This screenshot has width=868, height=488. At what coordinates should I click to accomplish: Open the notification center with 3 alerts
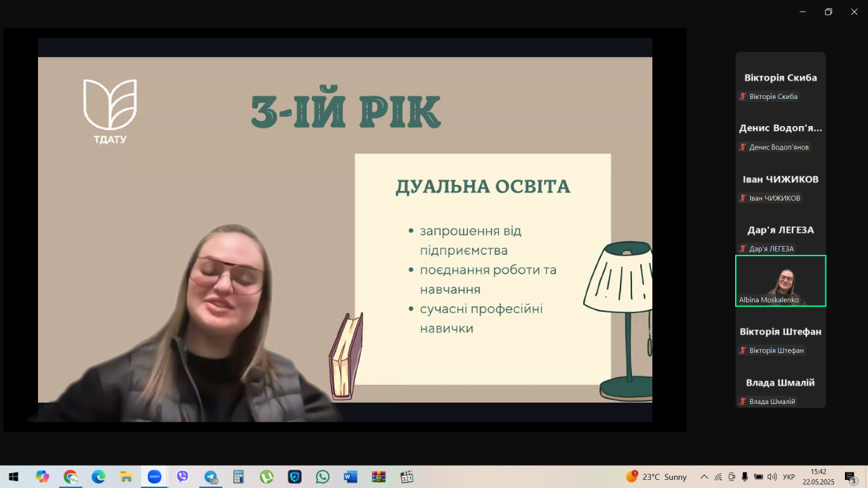click(851, 477)
